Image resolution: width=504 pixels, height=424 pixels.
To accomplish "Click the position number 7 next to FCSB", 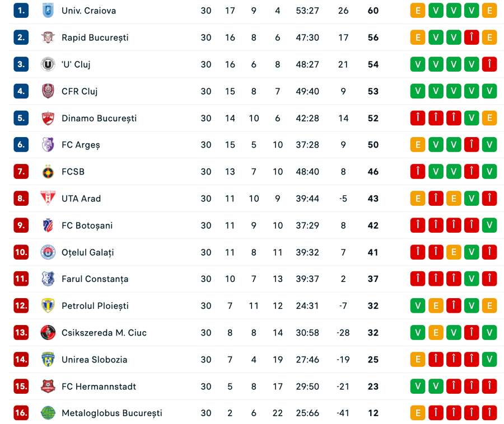I will [x=21, y=172].
